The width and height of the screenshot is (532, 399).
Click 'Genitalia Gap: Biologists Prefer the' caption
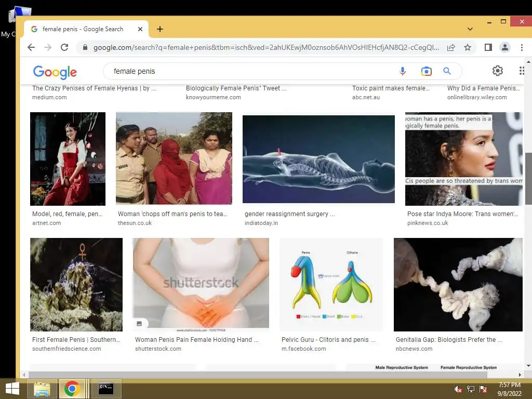[449, 340]
